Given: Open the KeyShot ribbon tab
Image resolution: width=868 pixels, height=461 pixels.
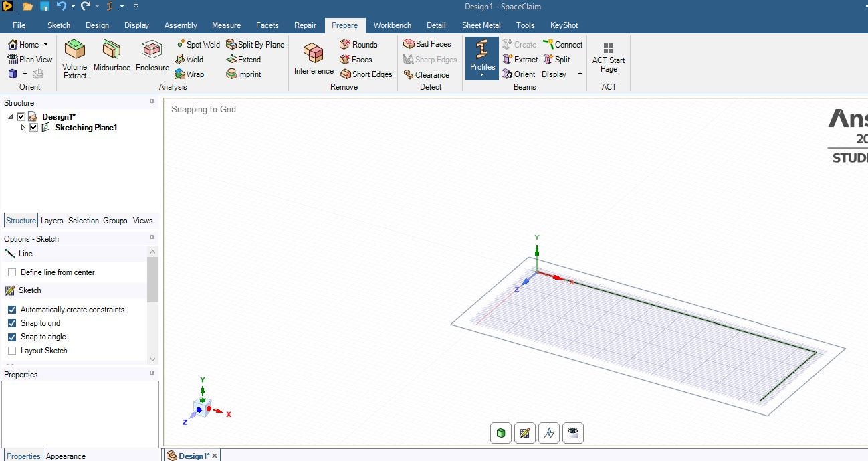Looking at the screenshot, I should coord(564,25).
